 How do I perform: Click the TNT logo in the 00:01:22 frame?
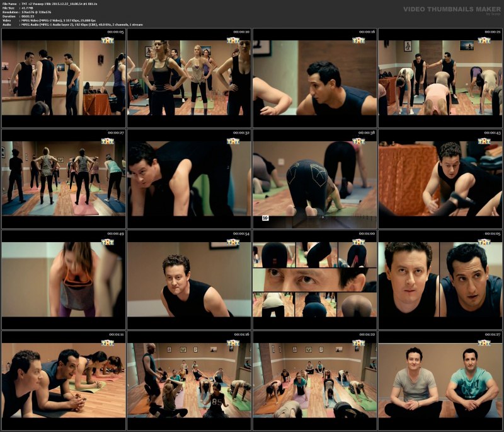coord(358,343)
